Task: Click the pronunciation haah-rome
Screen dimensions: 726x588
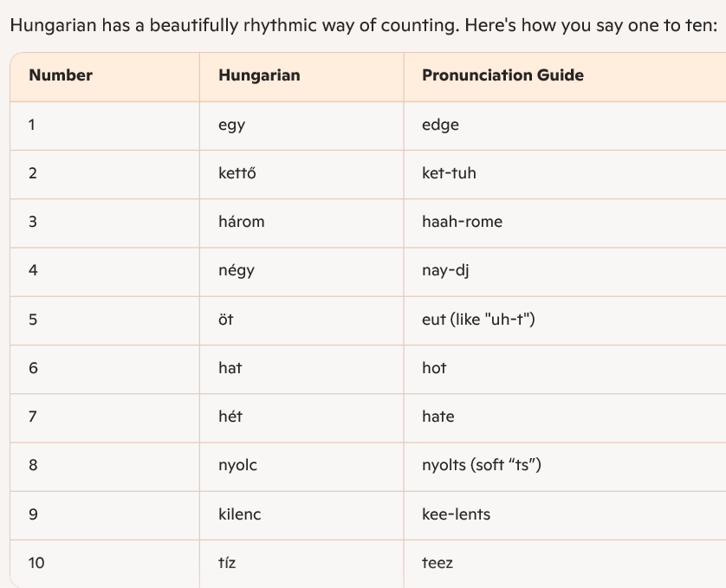Action: point(462,222)
